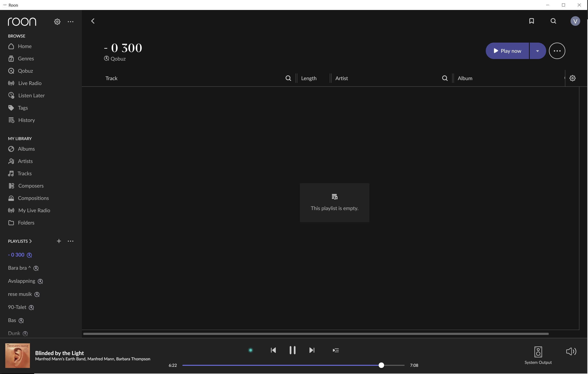Open bookmarks in the top bar
This screenshot has height=374, width=588.
[x=532, y=21]
